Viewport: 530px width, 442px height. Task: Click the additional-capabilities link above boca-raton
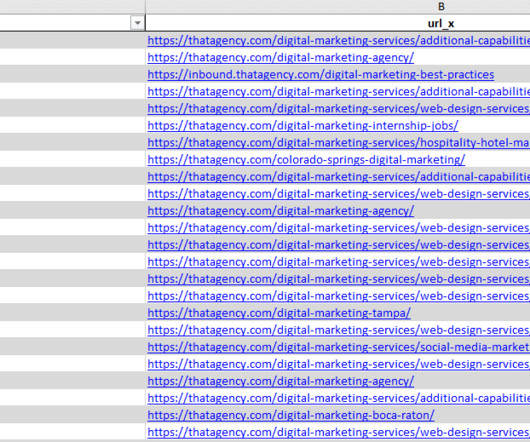pos(339,398)
